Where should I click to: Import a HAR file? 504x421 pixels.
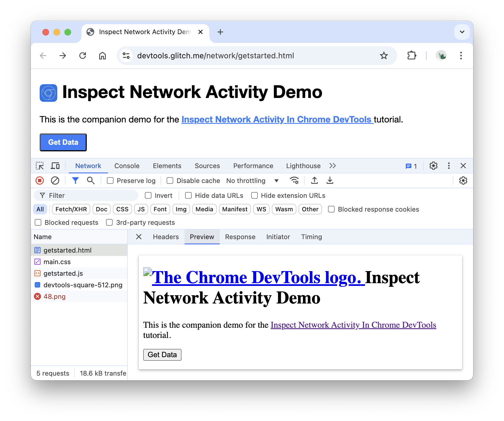click(x=314, y=181)
